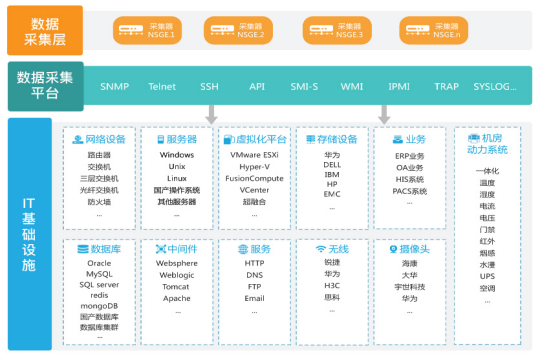Viewport: 541px width, 360px height.
Task: Select 思科 under wireless
Action: [332, 297]
